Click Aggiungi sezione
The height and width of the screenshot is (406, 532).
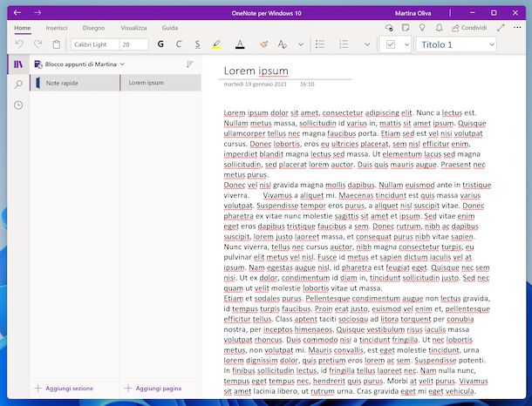click(65, 388)
